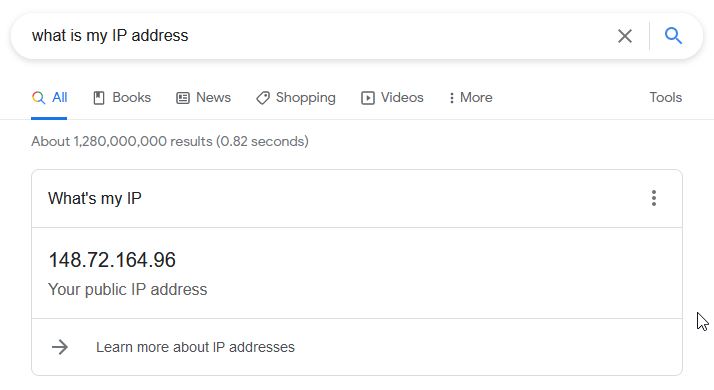Screen dimensions: 714x390
Task: Click the Videos play icon
Action: 367,98
